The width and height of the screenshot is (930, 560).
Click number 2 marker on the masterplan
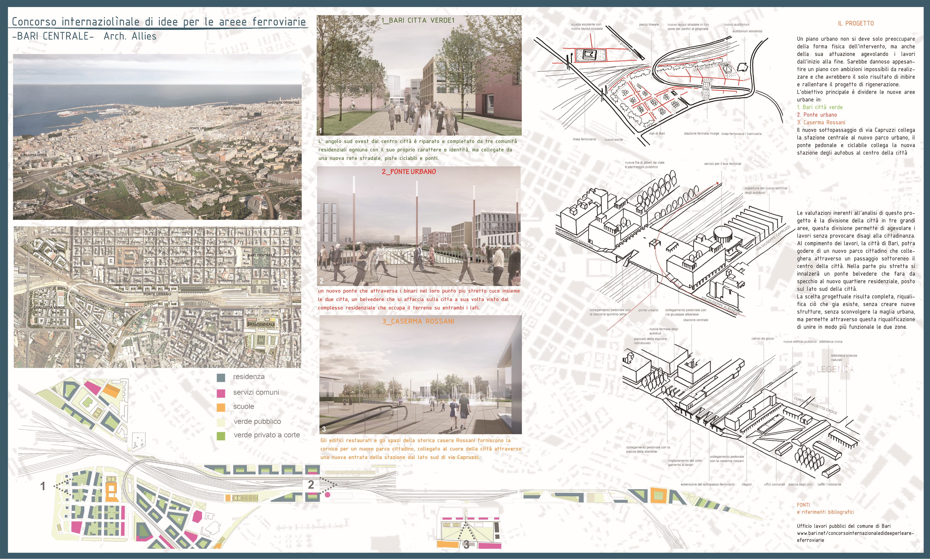coord(311,484)
